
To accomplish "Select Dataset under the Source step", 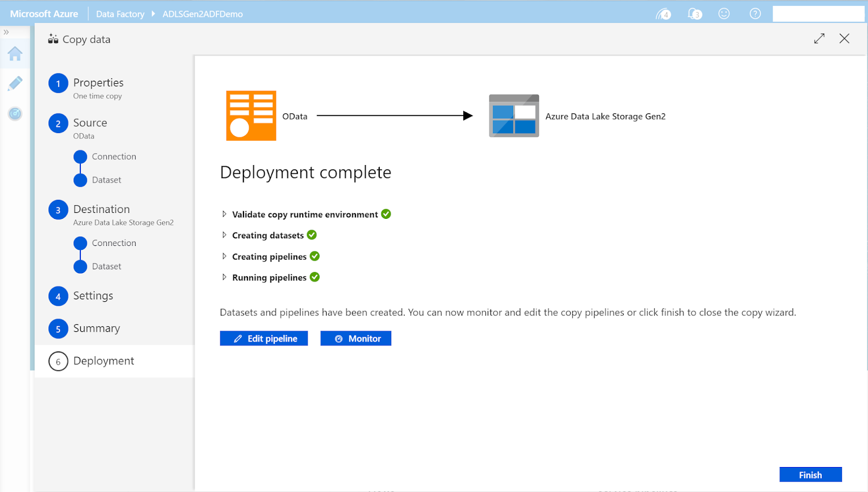I will click(107, 180).
